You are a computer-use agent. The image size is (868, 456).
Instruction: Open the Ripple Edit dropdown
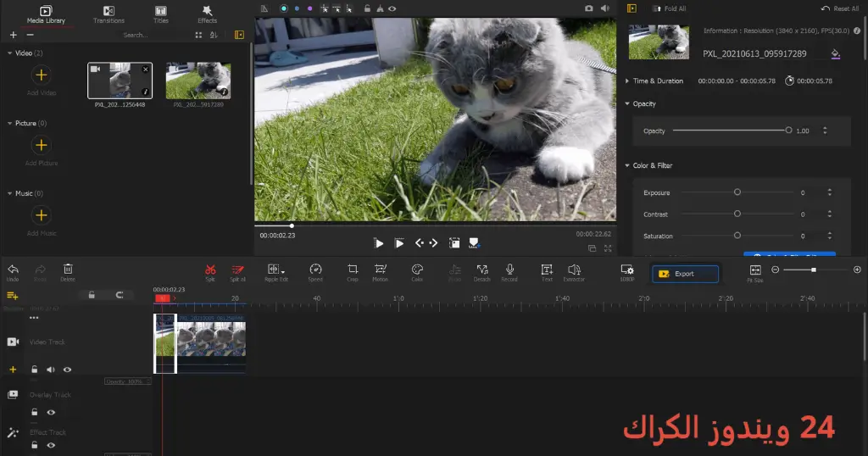coord(275,272)
